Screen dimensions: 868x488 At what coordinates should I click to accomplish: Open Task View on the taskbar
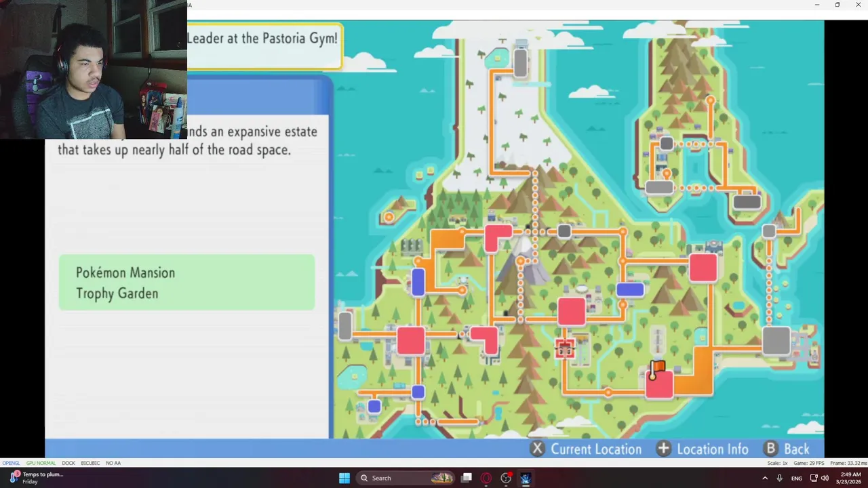(x=467, y=478)
